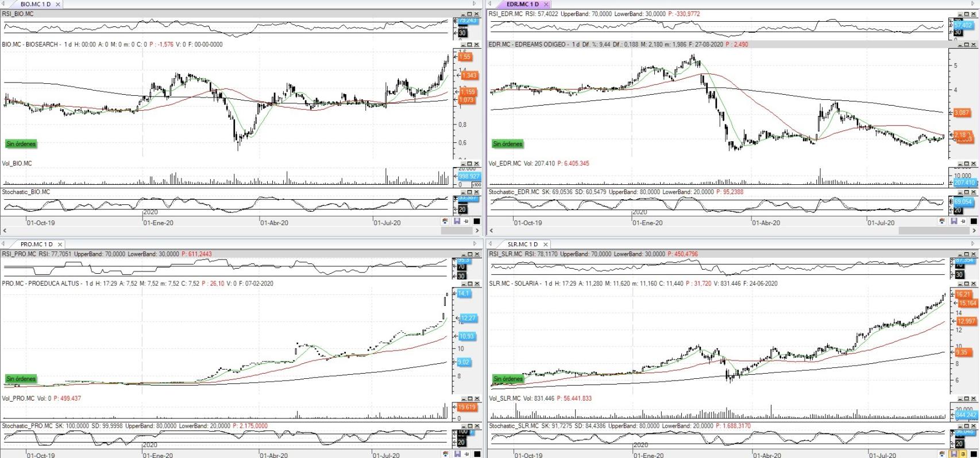Click the pin icon in the BIO.MC chart
This screenshot has width=980, height=458.
pos(466,221)
